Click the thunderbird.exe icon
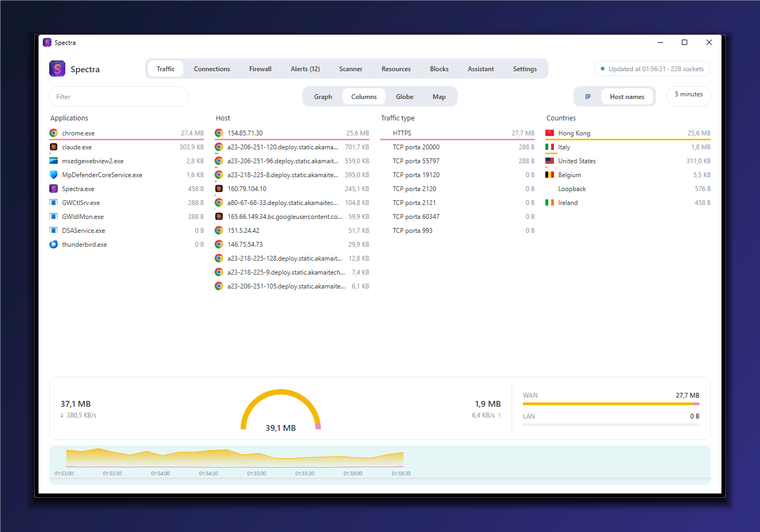Image resolution: width=760 pixels, height=532 pixels. (x=54, y=245)
